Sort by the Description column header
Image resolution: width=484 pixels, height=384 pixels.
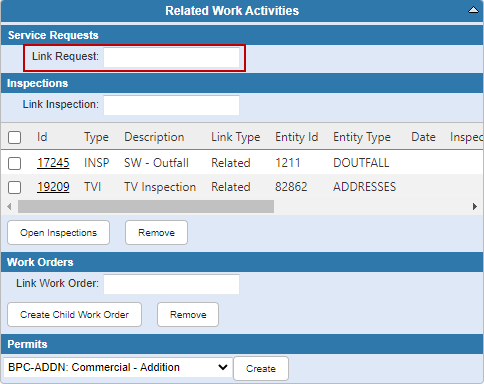[x=154, y=137]
